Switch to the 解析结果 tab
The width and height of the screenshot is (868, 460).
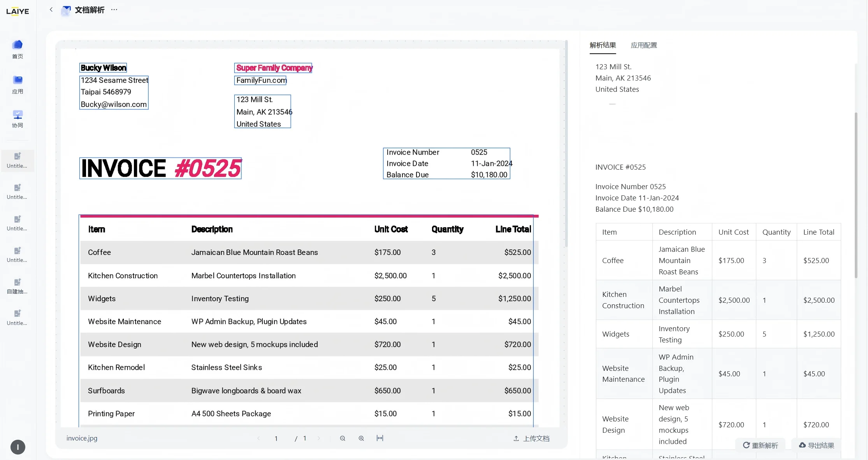(603, 45)
